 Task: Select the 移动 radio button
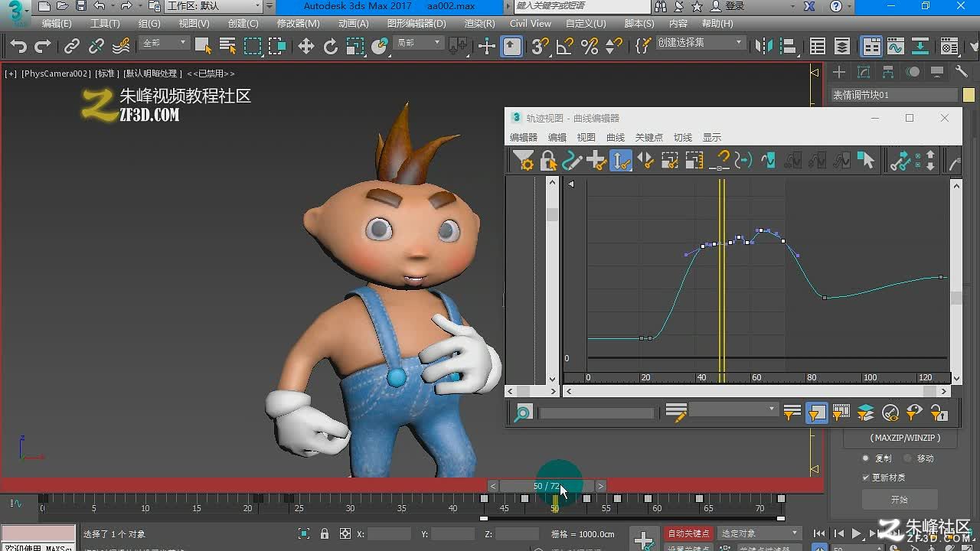[908, 458]
